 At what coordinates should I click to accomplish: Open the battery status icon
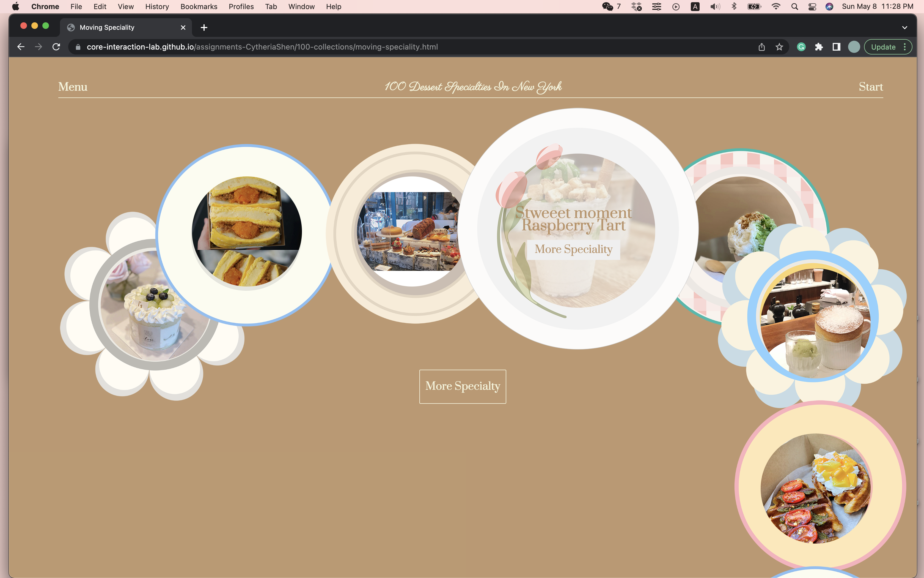(x=754, y=7)
